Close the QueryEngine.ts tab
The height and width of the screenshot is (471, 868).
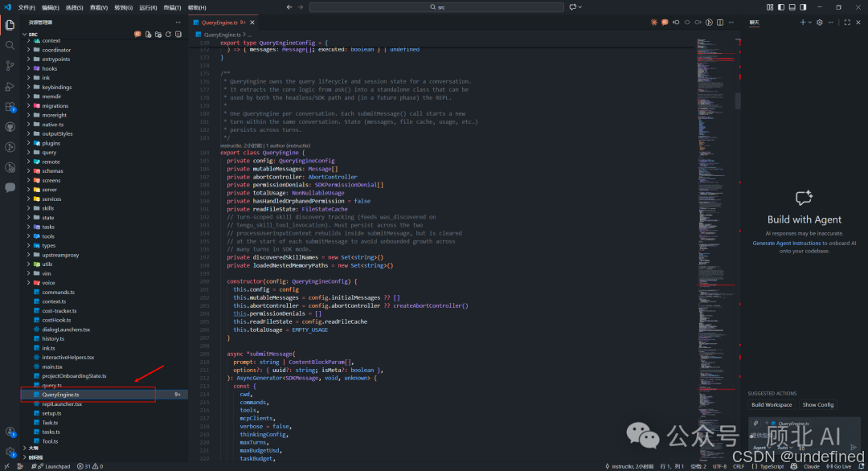(x=252, y=23)
